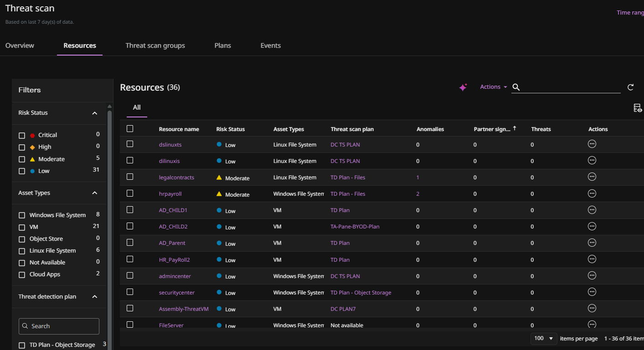Open the items per page dropdown
This screenshot has height=350, width=644.
click(x=544, y=338)
